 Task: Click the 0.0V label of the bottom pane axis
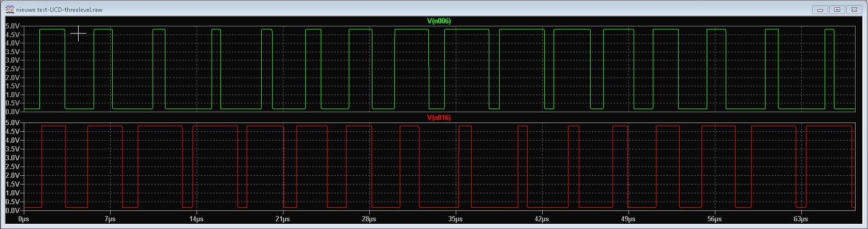tap(12, 210)
